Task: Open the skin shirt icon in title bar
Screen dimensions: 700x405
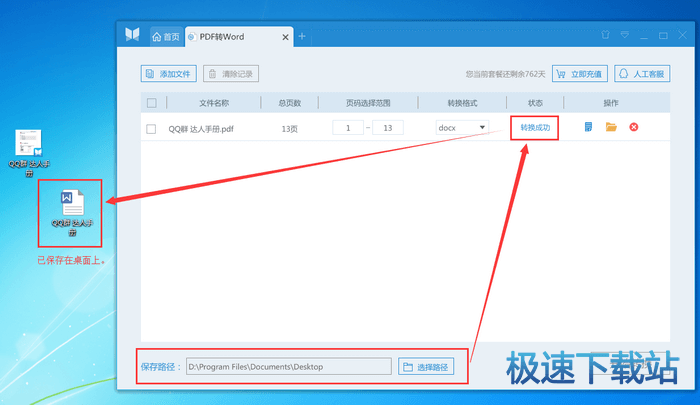Action: [x=605, y=35]
